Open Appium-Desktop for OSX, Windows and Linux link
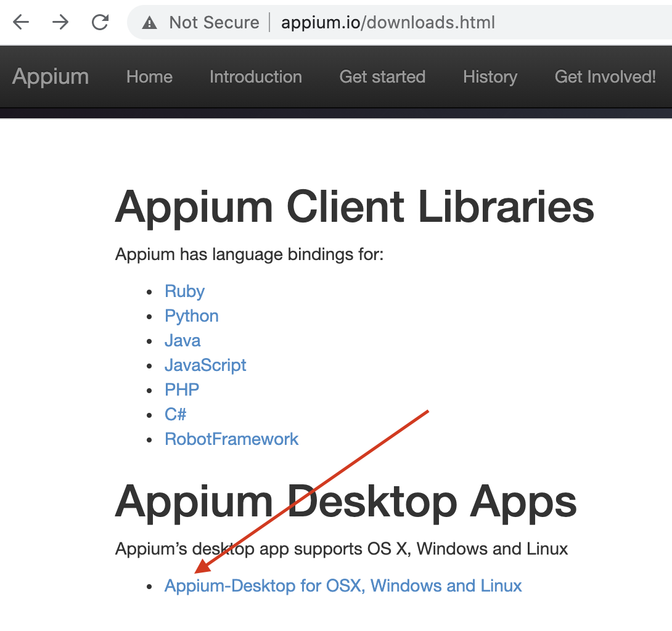 click(343, 585)
